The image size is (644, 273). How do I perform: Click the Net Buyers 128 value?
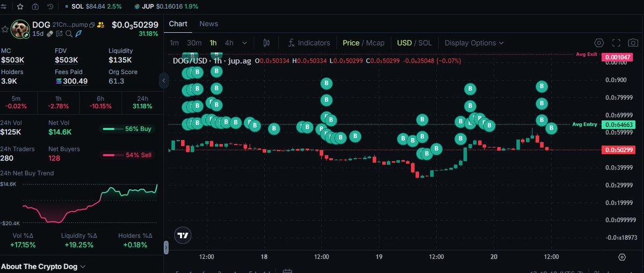54,158
